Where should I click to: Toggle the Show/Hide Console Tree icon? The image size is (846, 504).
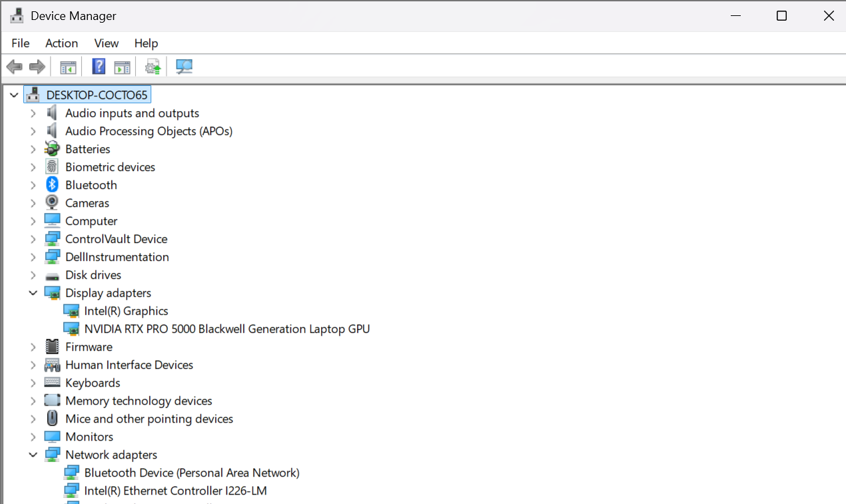coord(68,67)
